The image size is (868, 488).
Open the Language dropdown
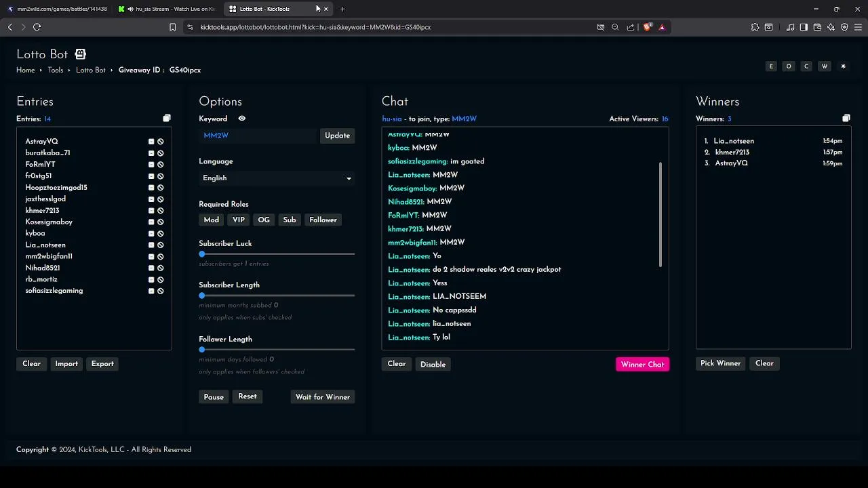pos(277,178)
